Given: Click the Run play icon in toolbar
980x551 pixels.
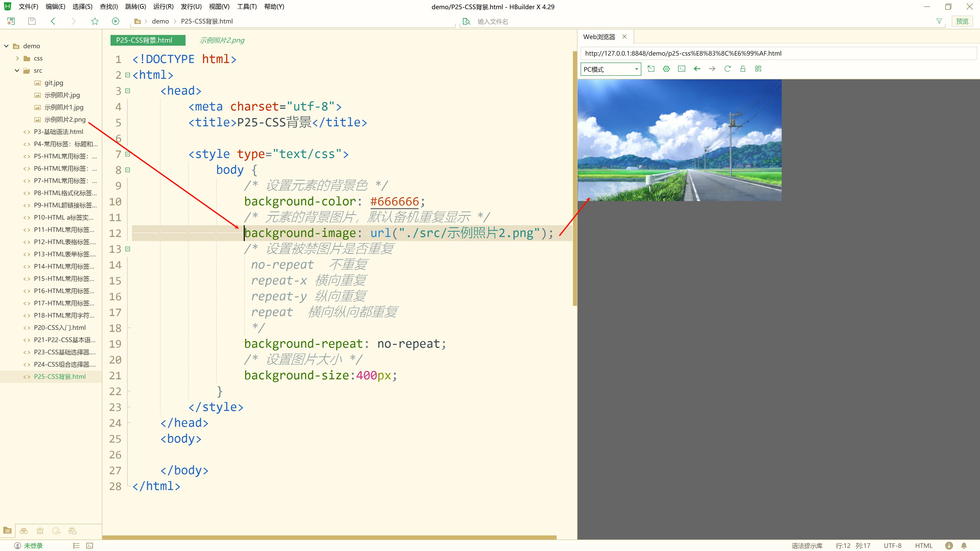Looking at the screenshot, I should click(x=116, y=21).
